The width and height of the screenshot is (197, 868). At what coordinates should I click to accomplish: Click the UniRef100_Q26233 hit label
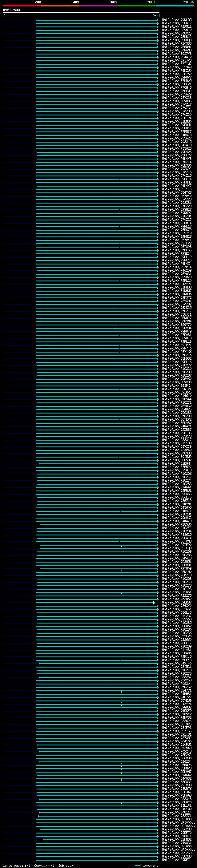(x=176, y=829)
